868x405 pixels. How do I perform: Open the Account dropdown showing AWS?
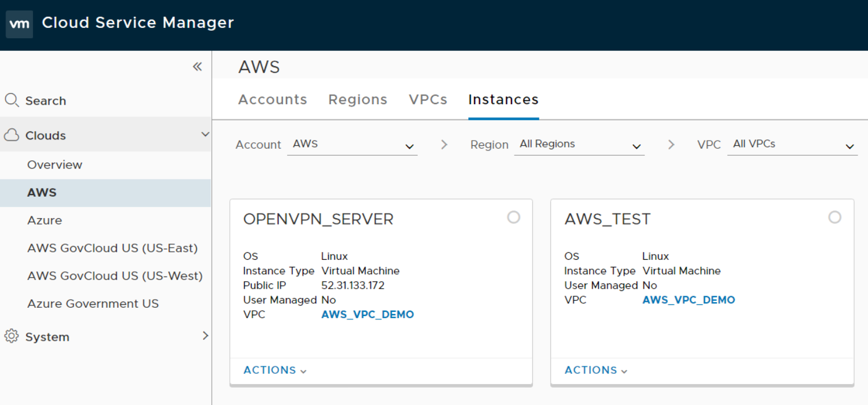click(x=352, y=145)
